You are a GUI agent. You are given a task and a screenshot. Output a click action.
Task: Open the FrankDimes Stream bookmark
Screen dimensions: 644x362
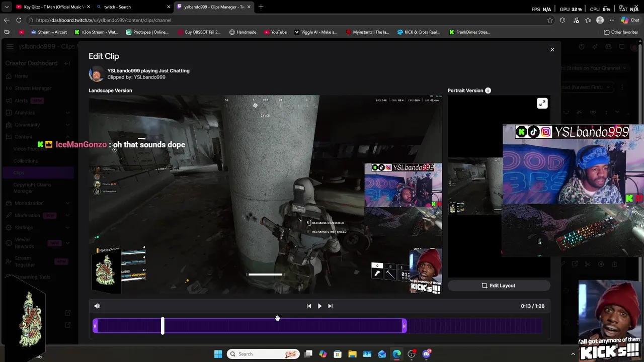point(470,32)
